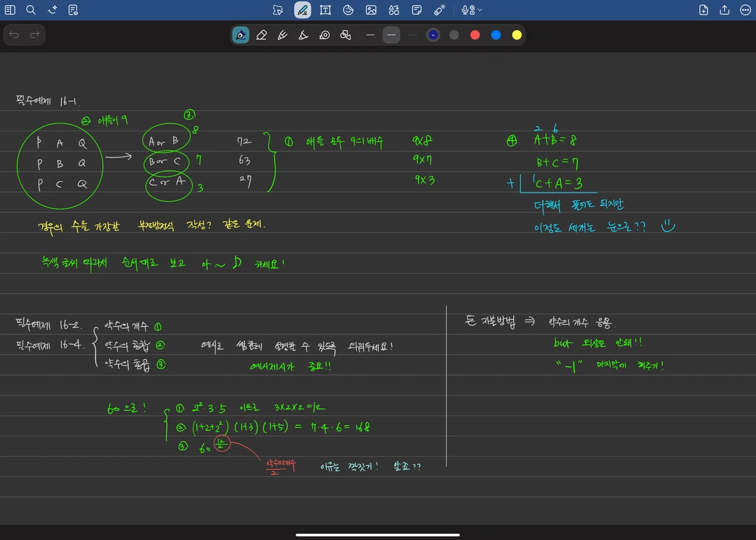Select the eraser tool

point(261,35)
